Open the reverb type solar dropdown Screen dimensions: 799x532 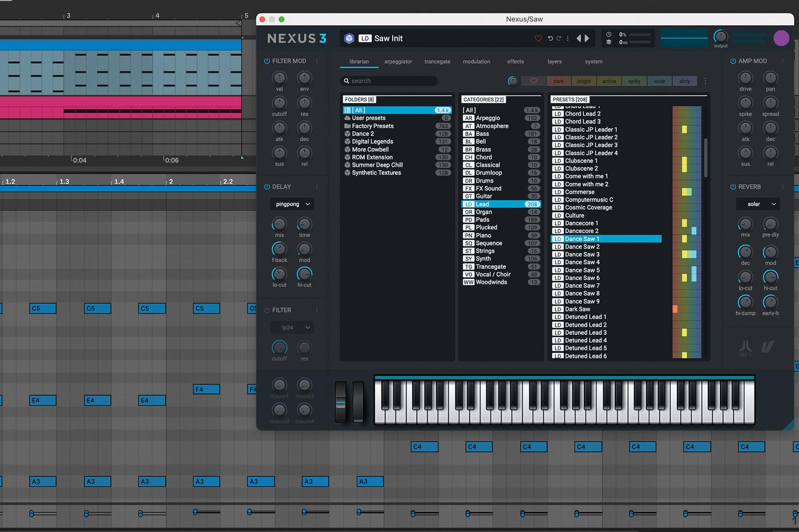[x=758, y=204]
